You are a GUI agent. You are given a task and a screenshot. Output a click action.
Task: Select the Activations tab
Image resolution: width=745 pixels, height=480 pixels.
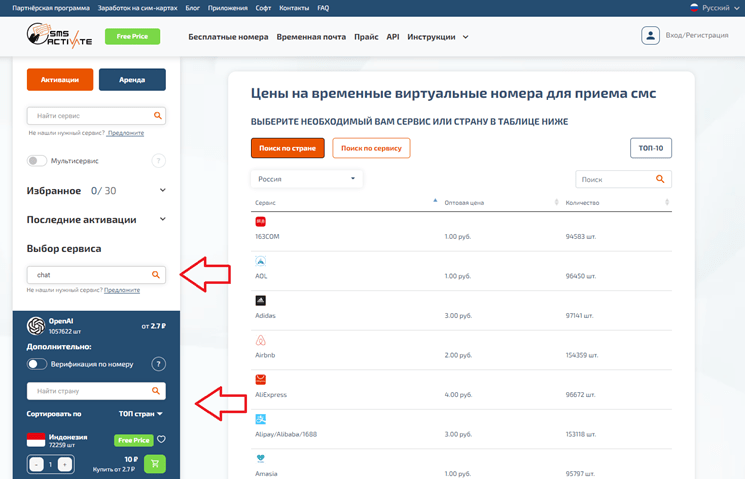point(60,79)
